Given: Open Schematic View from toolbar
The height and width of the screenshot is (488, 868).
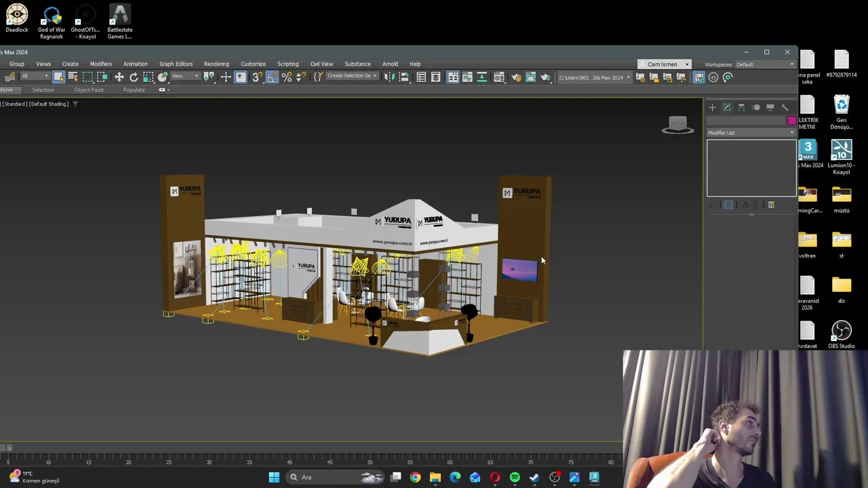Looking at the screenshot, I should pyautogui.click(x=481, y=77).
